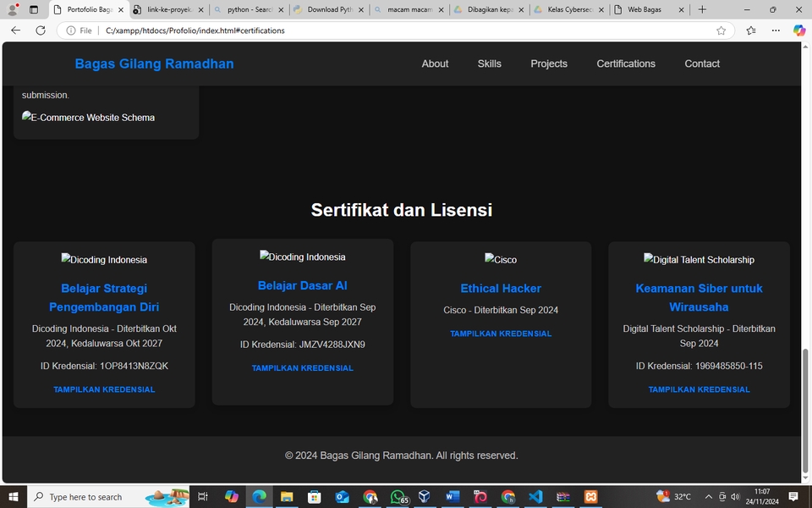Show hidden system tray icons
The width and height of the screenshot is (812, 508).
tap(709, 497)
